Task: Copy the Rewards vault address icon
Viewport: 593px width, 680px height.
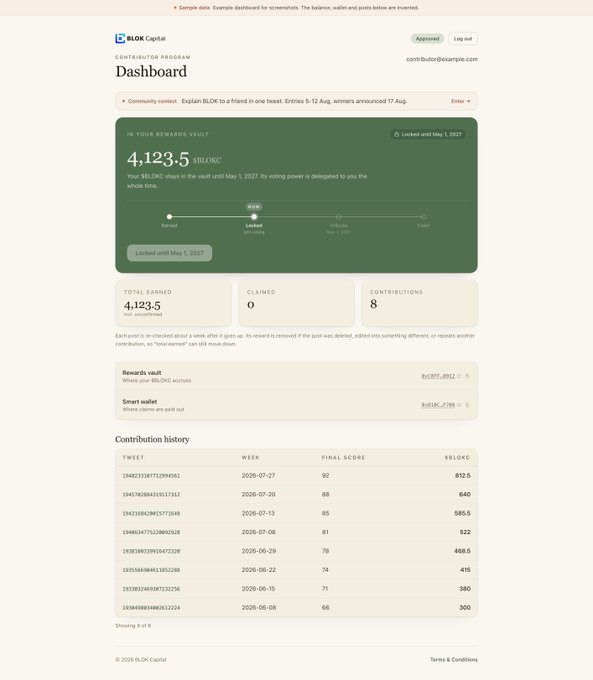Action: tap(468, 376)
